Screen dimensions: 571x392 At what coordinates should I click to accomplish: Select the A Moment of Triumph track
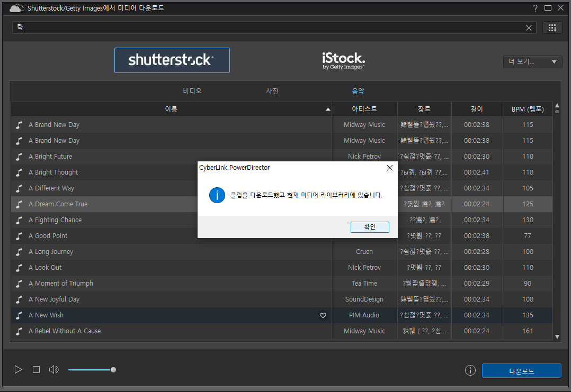tap(171, 283)
